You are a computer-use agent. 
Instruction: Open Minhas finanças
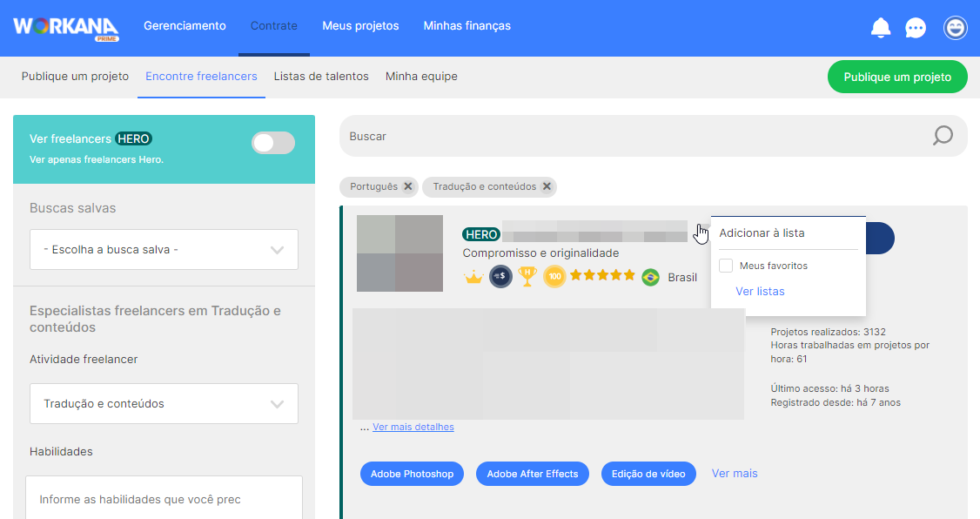pyautogui.click(x=467, y=25)
